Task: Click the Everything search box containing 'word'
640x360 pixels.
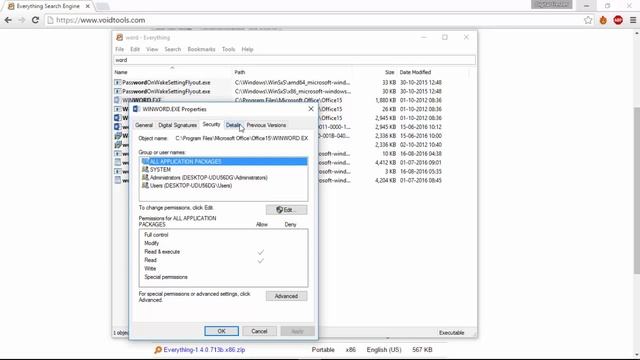Action: (x=294, y=60)
